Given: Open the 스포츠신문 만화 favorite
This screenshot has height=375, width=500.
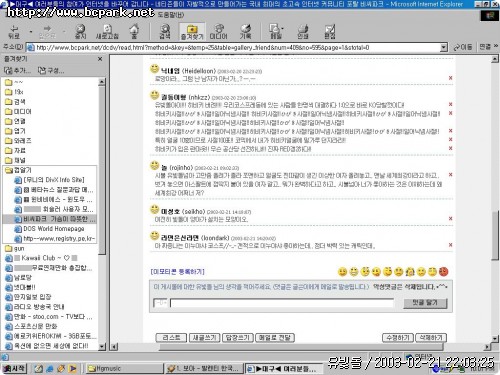Looking at the screenshot, I should (x=31, y=326).
